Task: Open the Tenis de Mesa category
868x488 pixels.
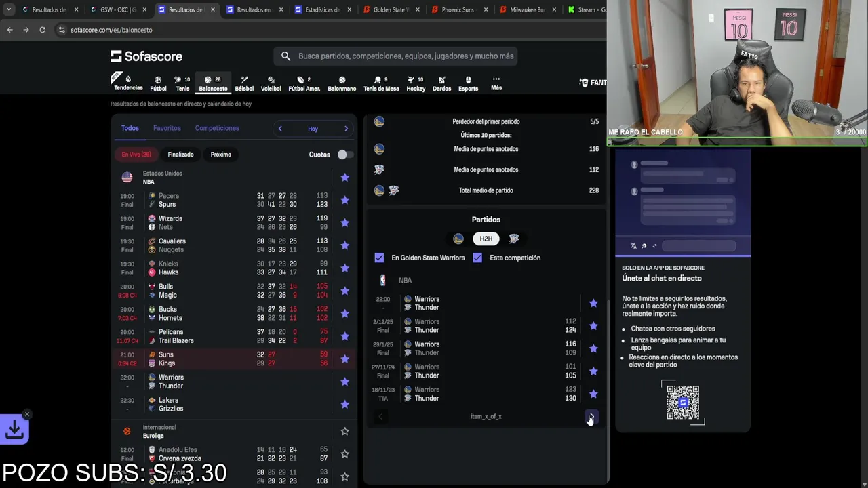Action: [381, 83]
